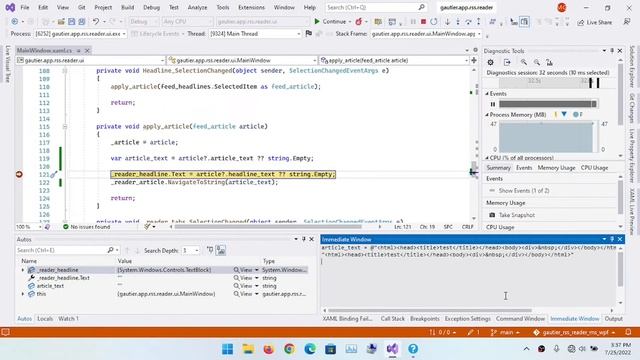Click the search magnifier in Visual Studio search box

pyautogui.click(x=422, y=7)
